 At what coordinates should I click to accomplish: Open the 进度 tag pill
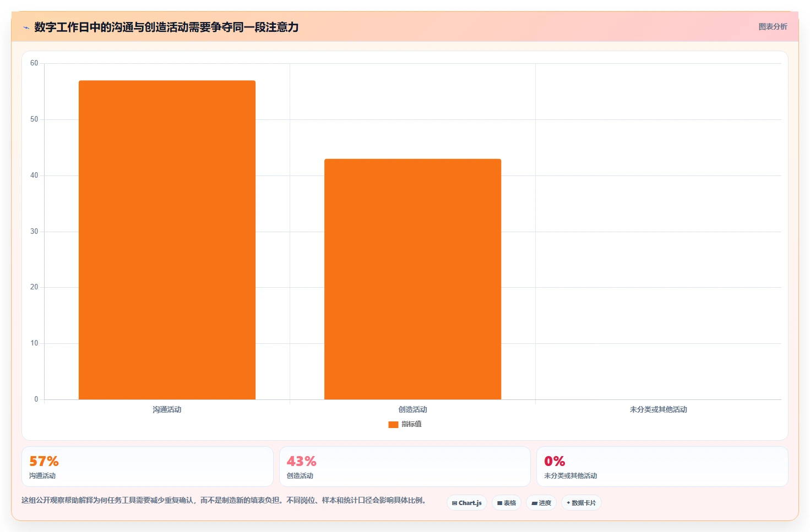pyautogui.click(x=541, y=503)
